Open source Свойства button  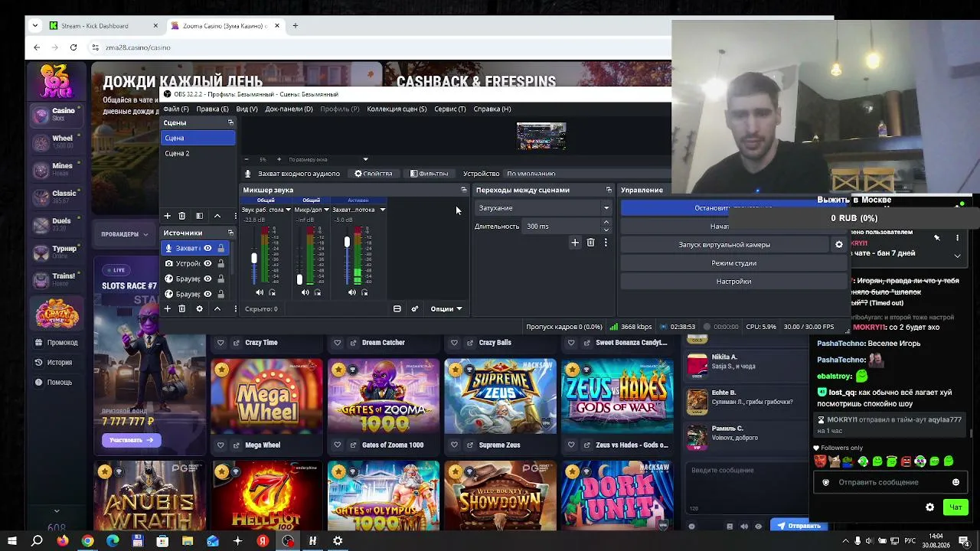point(374,174)
